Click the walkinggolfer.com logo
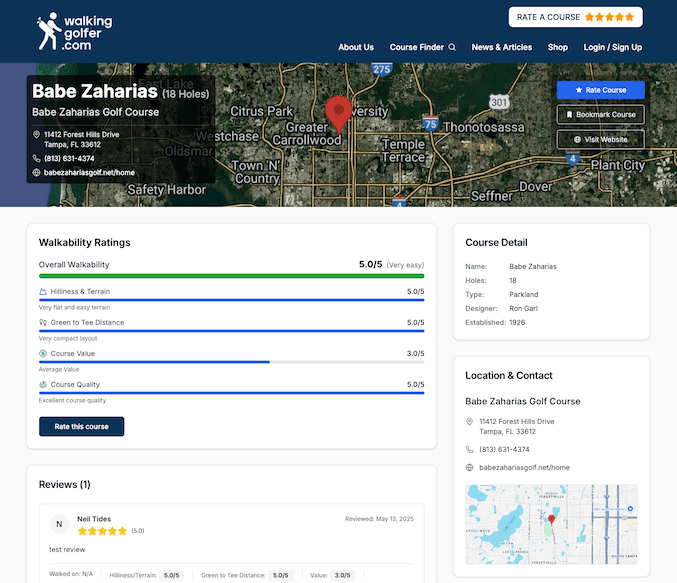 click(x=74, y=32)
